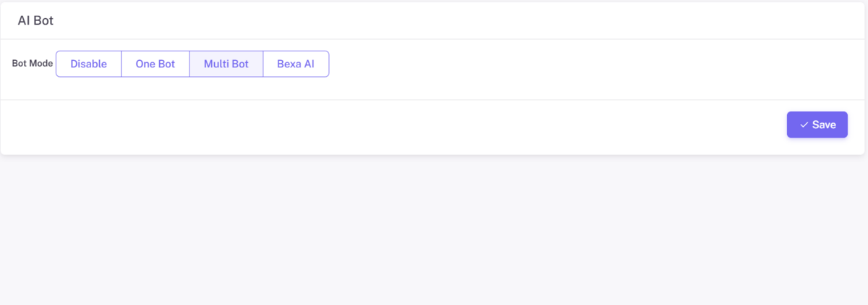868x305 pixels.
Task: Switch bot mode to Multi Bot
Action: [226, 64]
